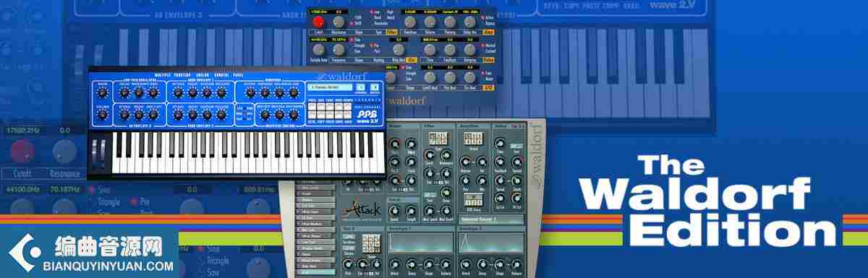The width and height of the screenshot is (868, 278).
Task: Click the PROG button on PPG Wave panel
Action: pos(312,106)
